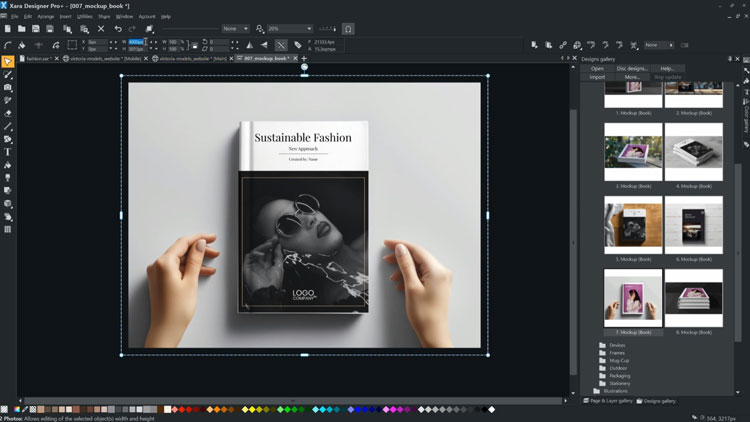Click the Open button in Designs gallery
Viewport: 750px width, 422px height.
597,68
